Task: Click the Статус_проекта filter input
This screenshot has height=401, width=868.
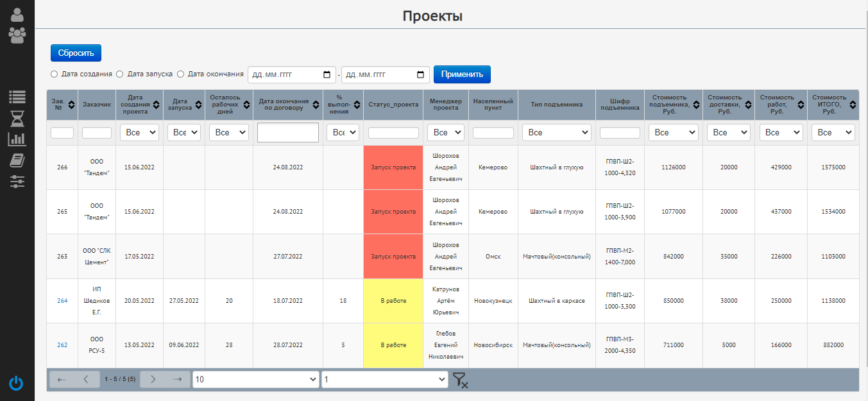Action: 393,133
